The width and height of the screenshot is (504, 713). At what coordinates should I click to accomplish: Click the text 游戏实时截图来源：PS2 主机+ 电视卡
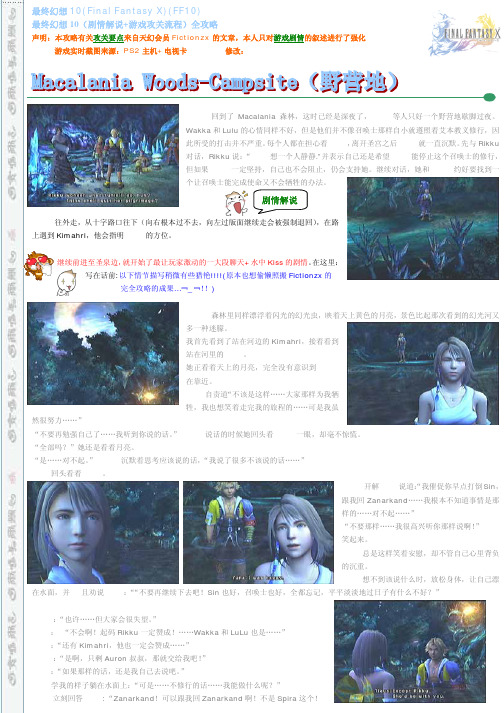click(x=121, y=51)
